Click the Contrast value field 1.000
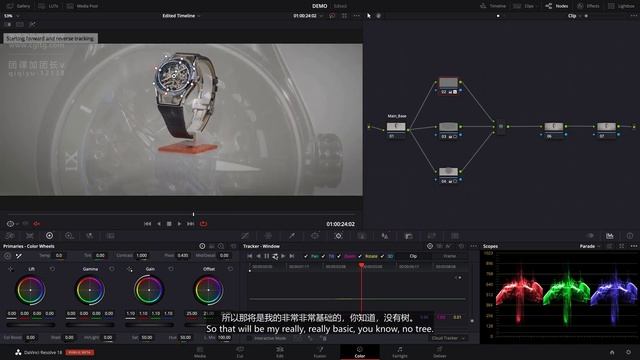This screenshot has width=640, height=360. tap(142, 256)
